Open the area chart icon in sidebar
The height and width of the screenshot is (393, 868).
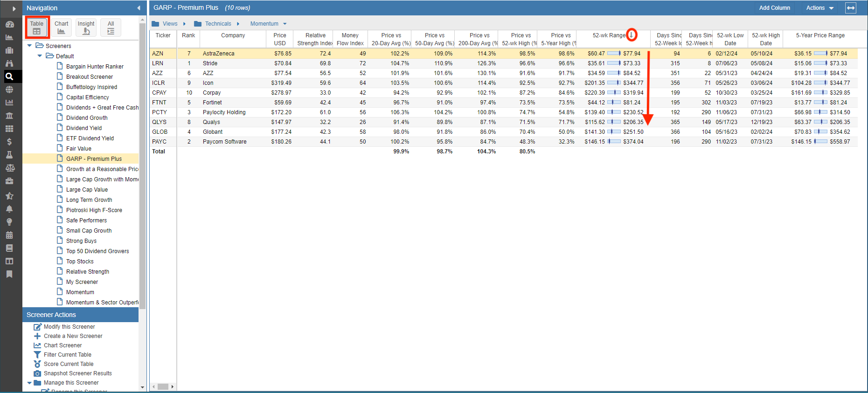[9, 37]
